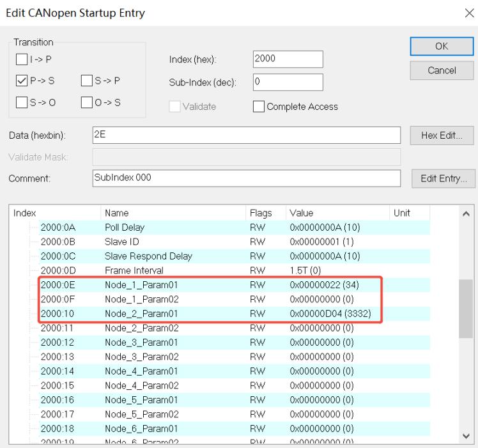Screen dimensions: 478x448
Task: Click the Data (hexbin) field
Action: coord(246,135)
